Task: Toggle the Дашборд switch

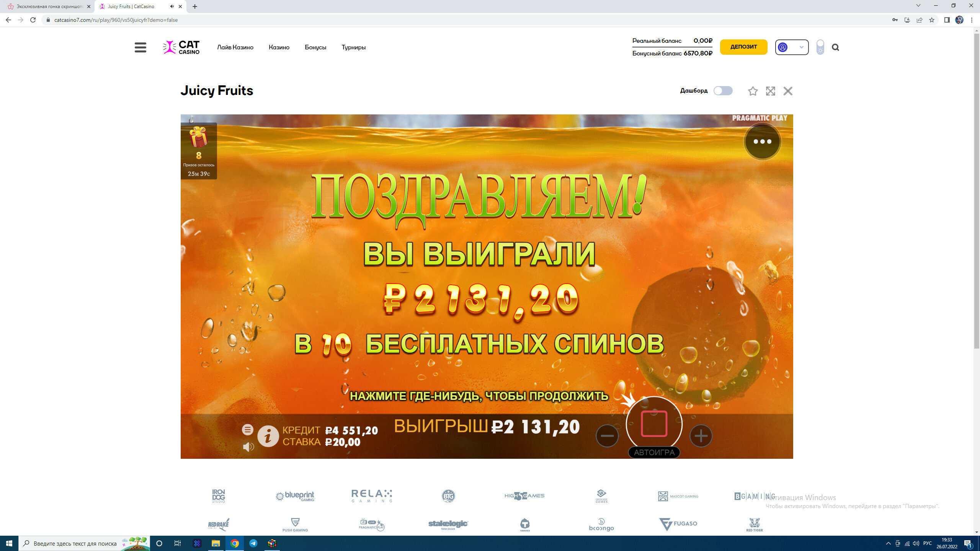Action: coord(723,91)
